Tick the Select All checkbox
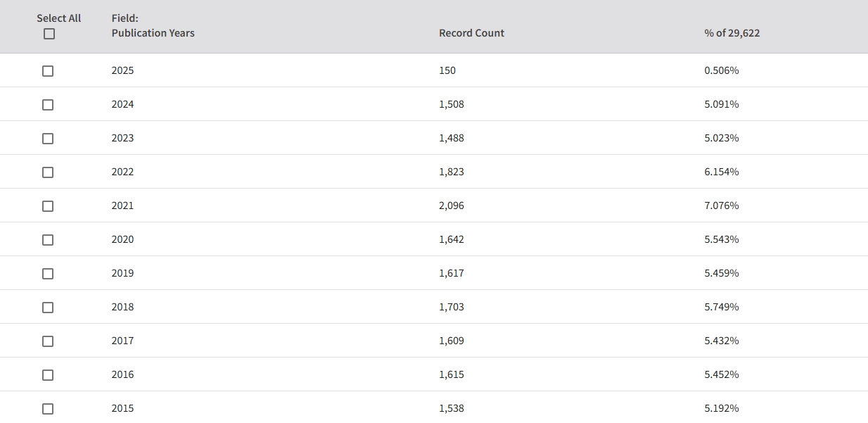 49,34
